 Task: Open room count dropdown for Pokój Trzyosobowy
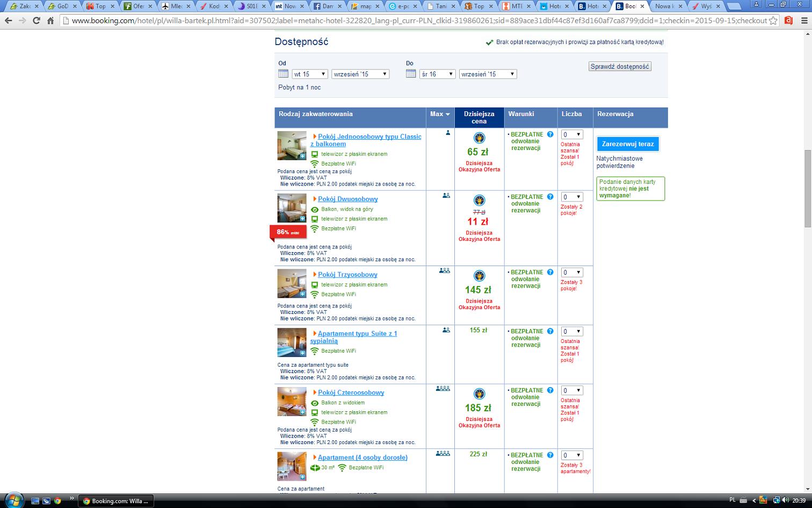point(572,272)
